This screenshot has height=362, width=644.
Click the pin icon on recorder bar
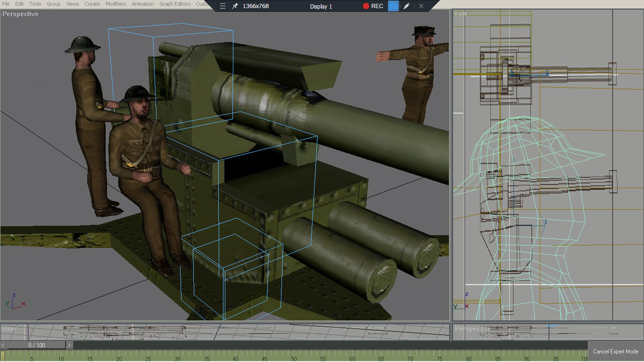tap(234, 6)
